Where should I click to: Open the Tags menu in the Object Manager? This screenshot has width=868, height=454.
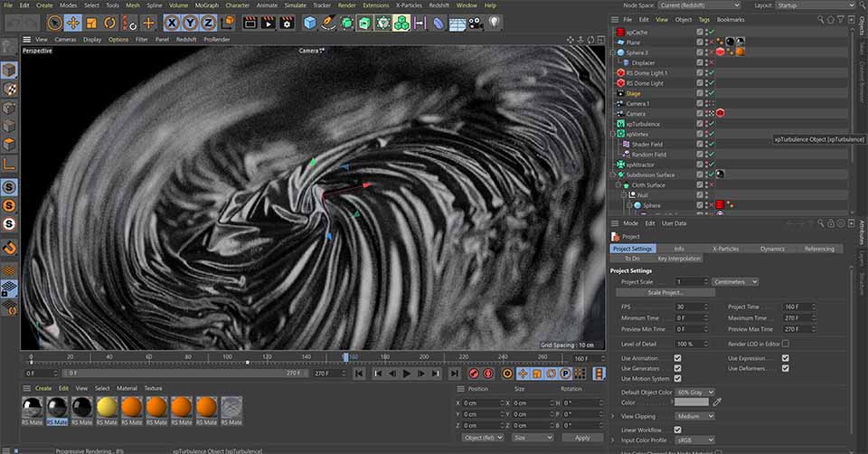(x=703, y=19)
